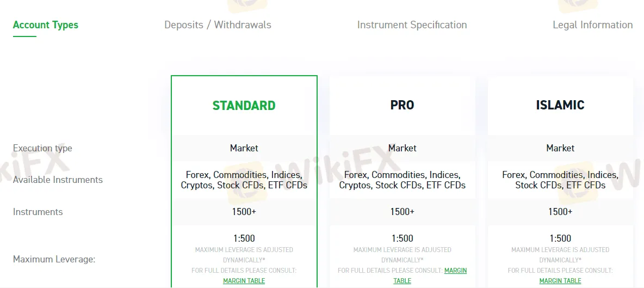Image resolution: width=644 pixels, height=288 pixels.
Task: Open the Instrument Specification tab
Action: [412, 25]
